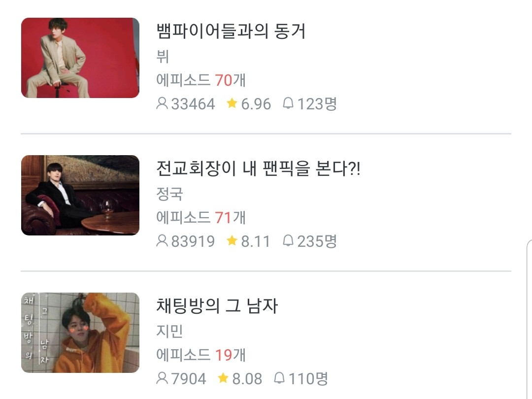Select the character tag 정국

pos(169,194)
